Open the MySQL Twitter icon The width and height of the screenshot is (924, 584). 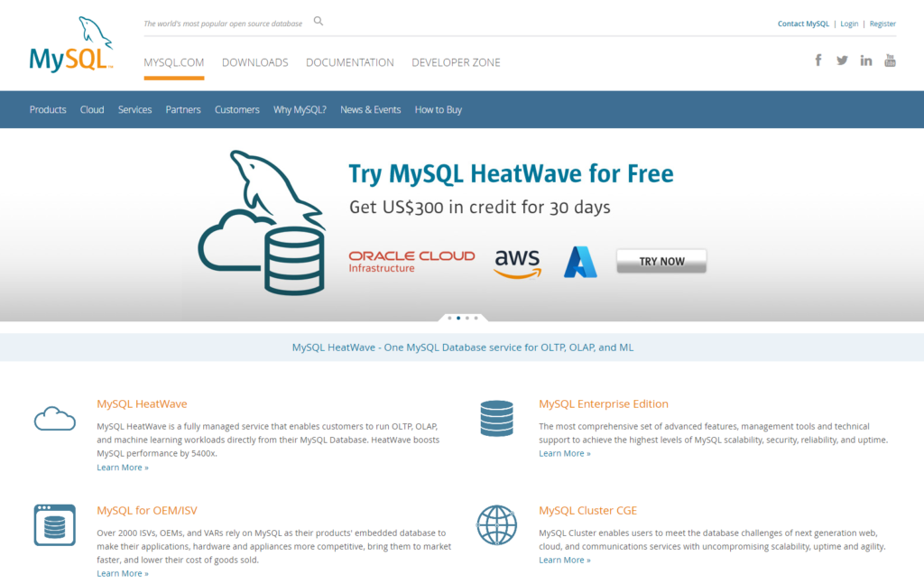click(x=842, y=60)
